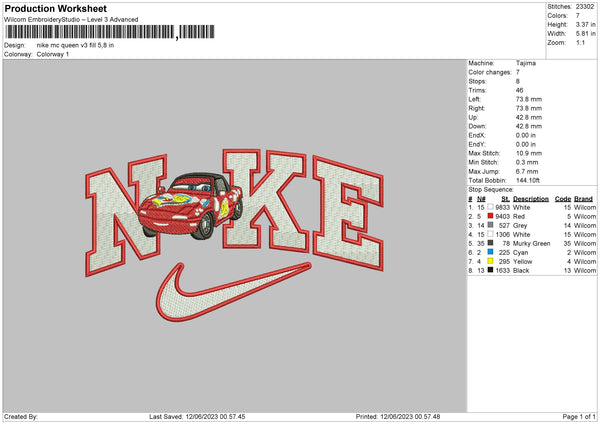Click the max stitch value '10.9 mm'
Image resolution: width=600 pixels, height=424 pixels.
[x=529, y=153]
